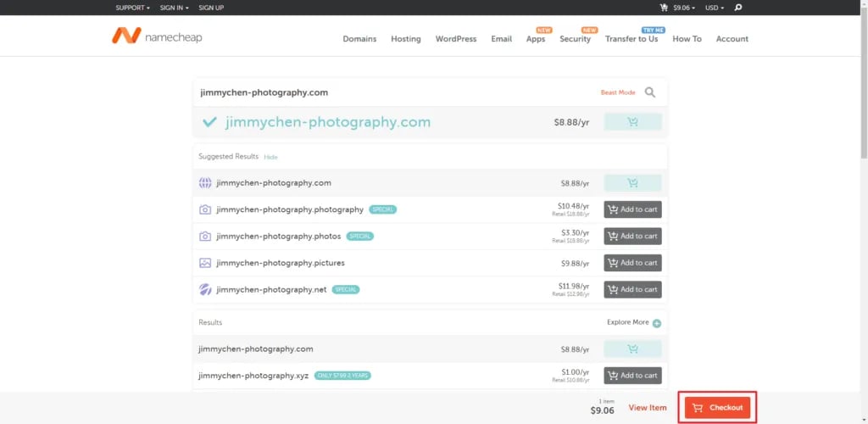Open the search magnifier in top bar

point(738,8)
